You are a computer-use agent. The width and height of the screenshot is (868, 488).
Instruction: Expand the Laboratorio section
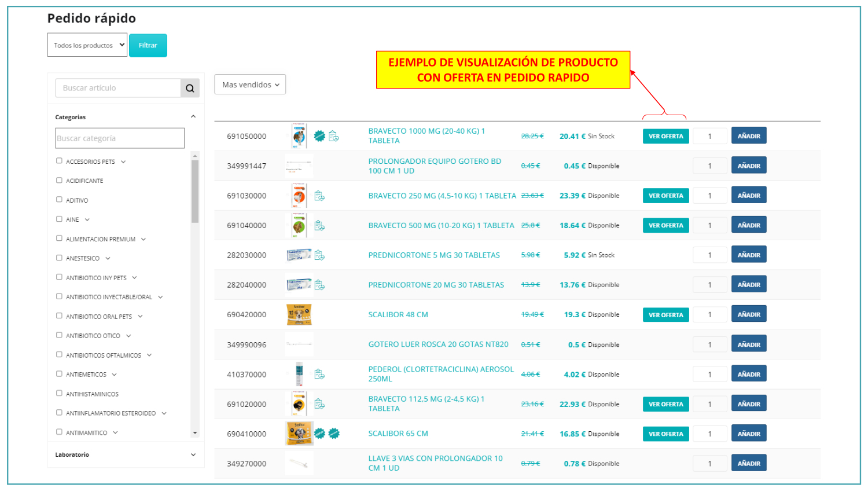[193, 454]
